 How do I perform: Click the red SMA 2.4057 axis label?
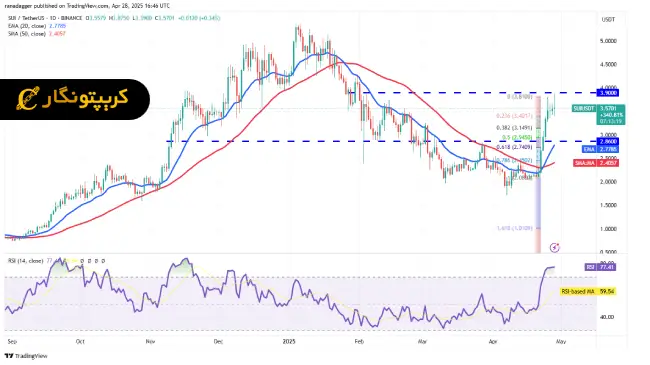[x=596, y=163]
